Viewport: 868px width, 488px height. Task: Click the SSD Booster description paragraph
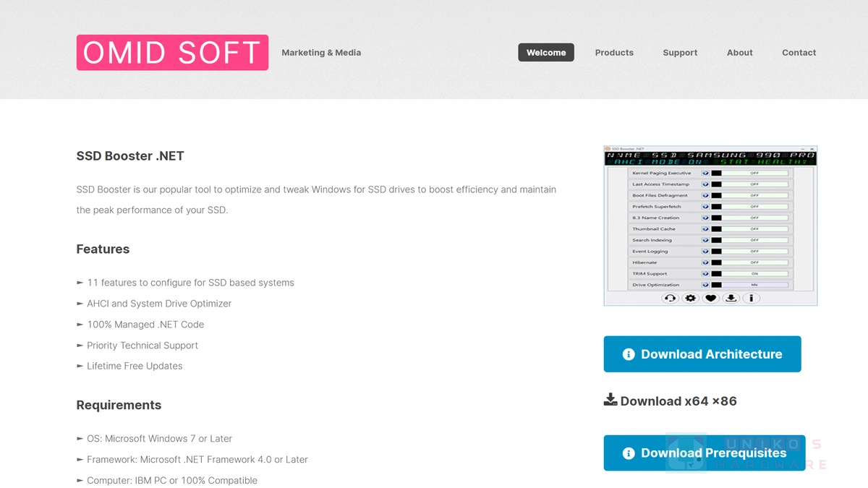[317, 200]
